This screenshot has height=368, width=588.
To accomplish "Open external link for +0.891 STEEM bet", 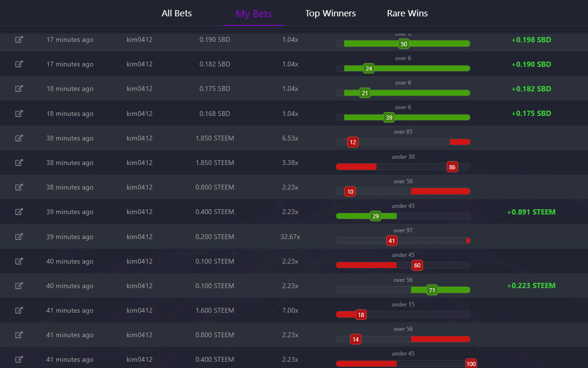I will 19,212.
